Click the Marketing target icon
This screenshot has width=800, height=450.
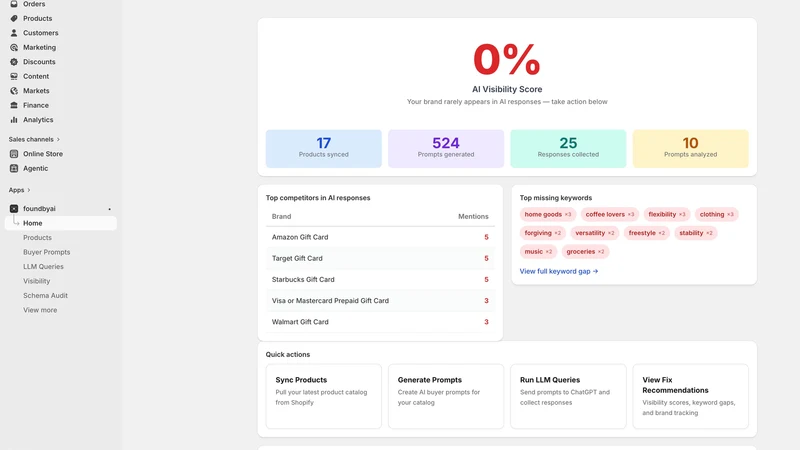pos(14,47)
